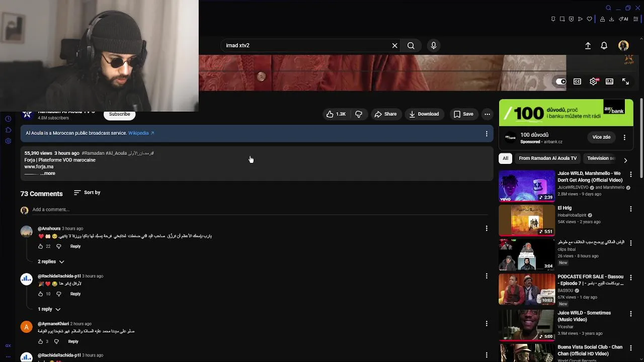This screenshot has height=362, width=644.
Task: Open options menu of Al Aoula info panel
Action: coord(487,134)
